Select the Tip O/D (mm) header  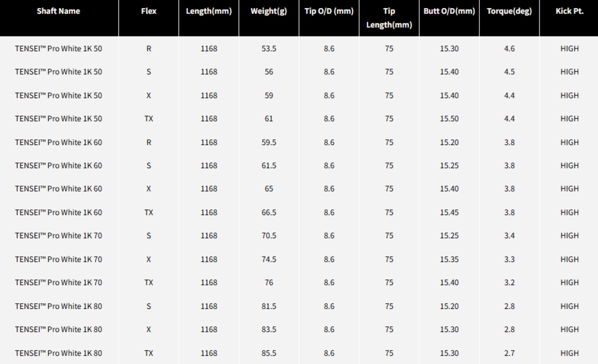(x=329, y=11)
